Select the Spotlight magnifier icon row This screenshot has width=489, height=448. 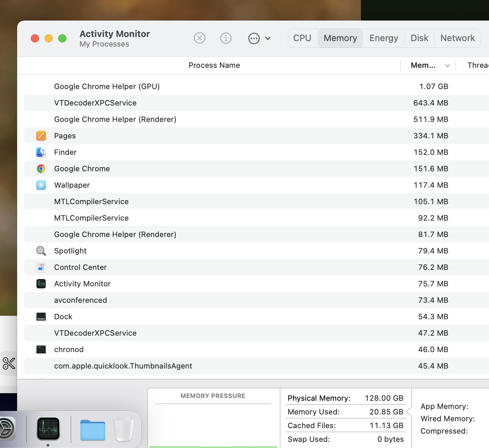point(41,251)
